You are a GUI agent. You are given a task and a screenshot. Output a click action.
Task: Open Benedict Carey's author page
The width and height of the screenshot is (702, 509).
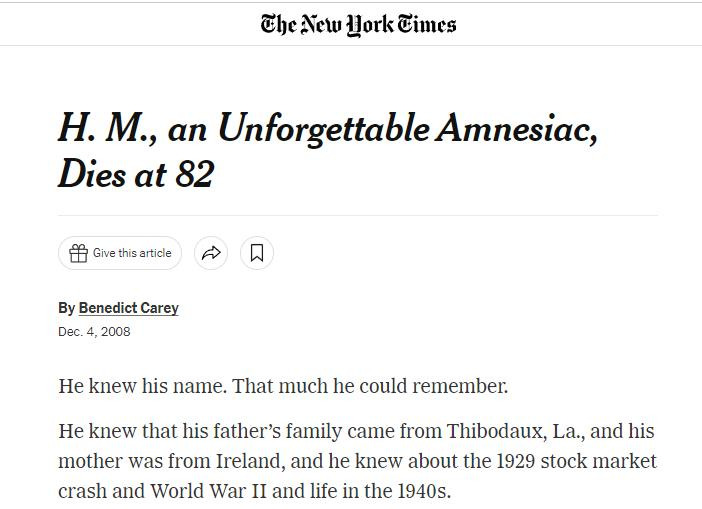(128, 307)
